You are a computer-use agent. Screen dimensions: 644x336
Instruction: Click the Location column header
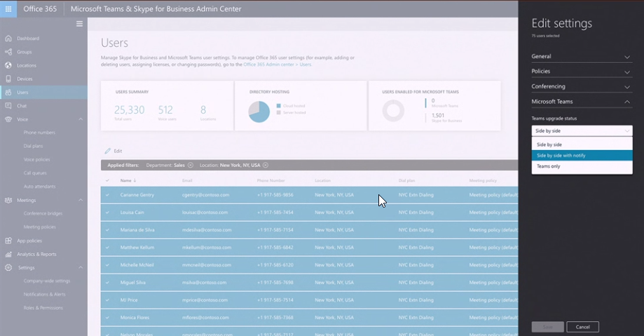[323, 180]
